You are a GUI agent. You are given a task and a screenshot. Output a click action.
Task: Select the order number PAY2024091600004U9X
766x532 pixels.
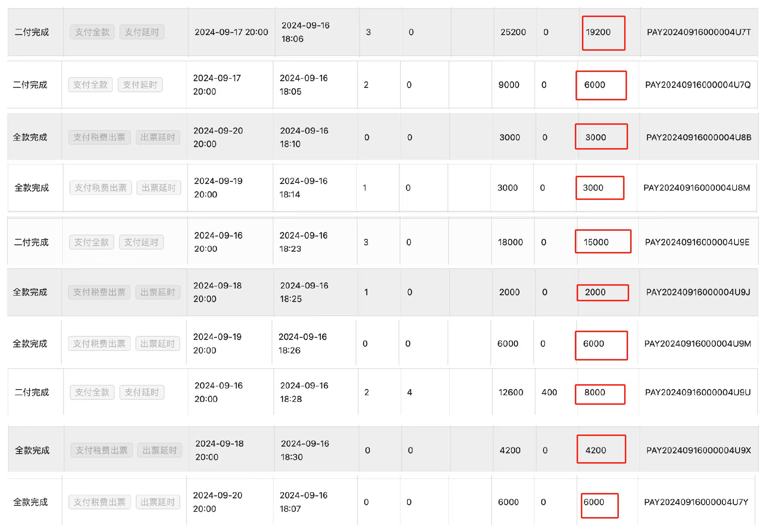click(699, 450)
